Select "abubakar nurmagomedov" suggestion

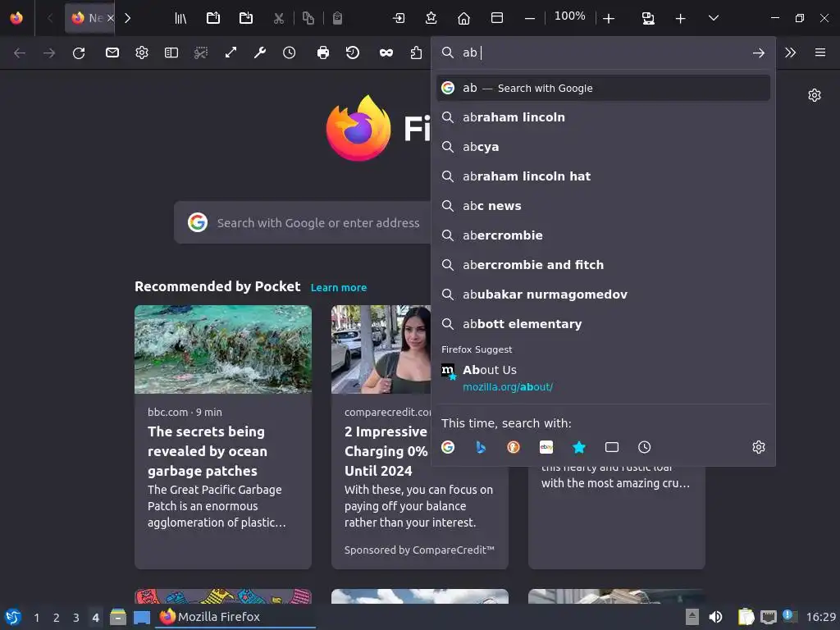click(603, 294)
